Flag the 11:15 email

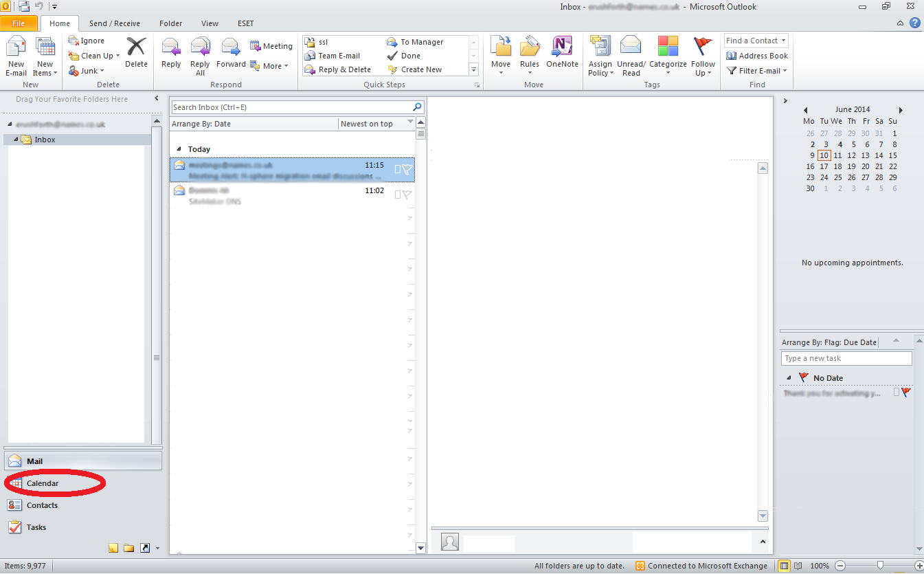click(407, 169)
